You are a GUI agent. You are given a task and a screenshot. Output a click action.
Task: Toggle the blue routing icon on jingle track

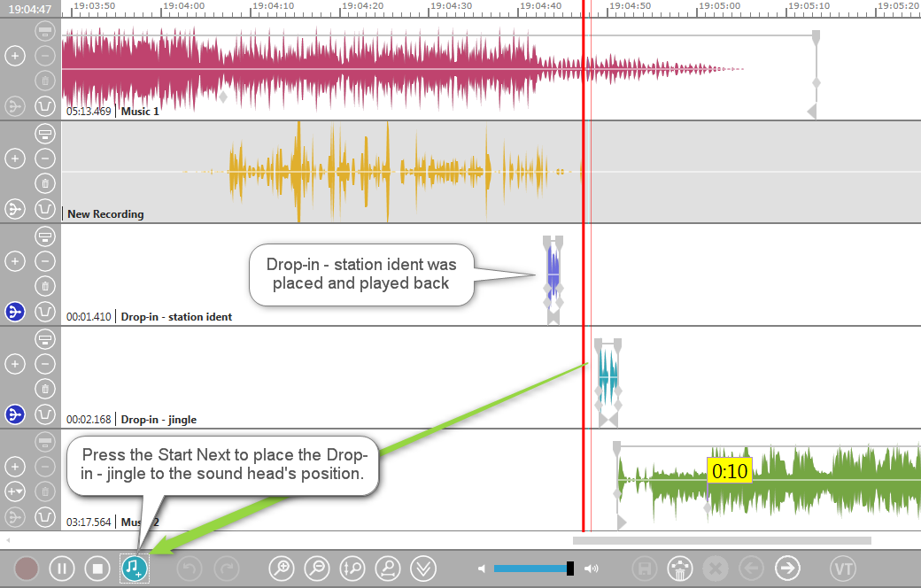(14, 414)
